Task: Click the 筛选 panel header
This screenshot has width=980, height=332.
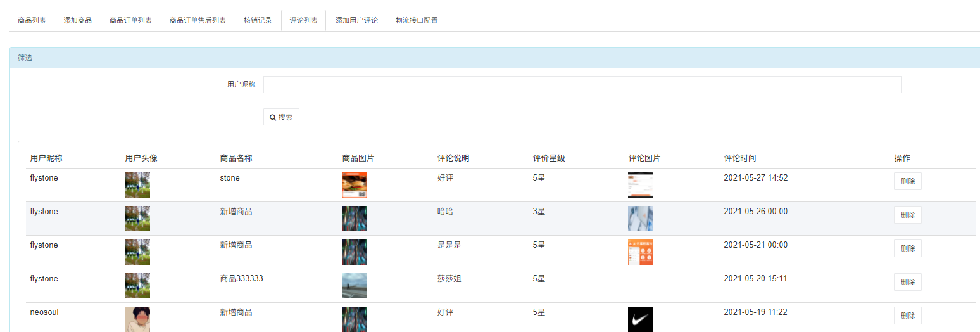Action: [x=494, y=58]
